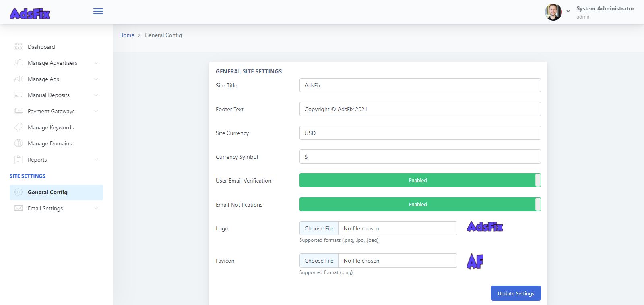The width and height of the screenshot is (644, 305).
Task: Click the Update Settings button
Action: click(516, 293)
